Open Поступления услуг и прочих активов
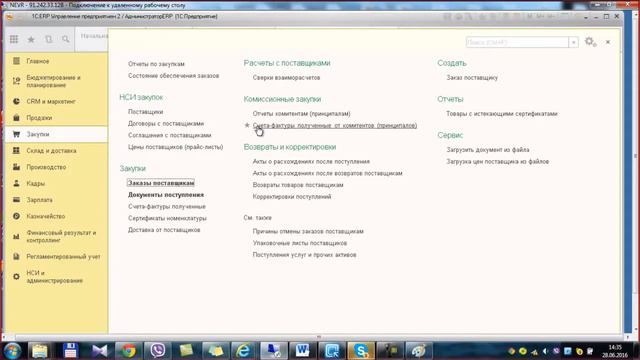 (304, 255)
